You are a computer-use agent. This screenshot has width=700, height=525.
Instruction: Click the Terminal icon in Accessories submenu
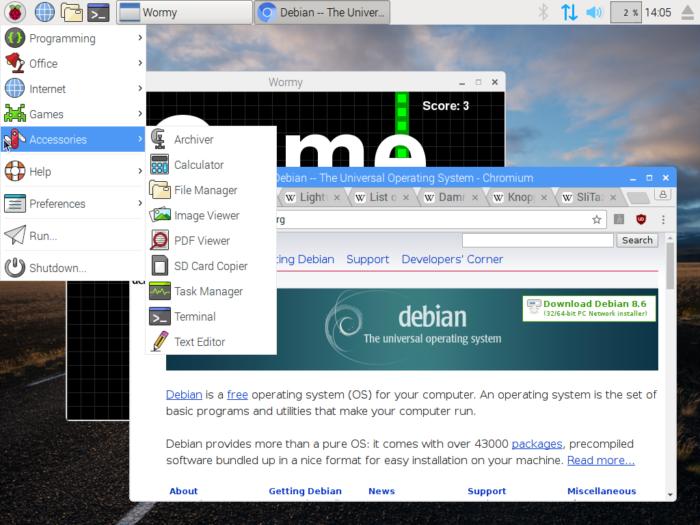159,316
